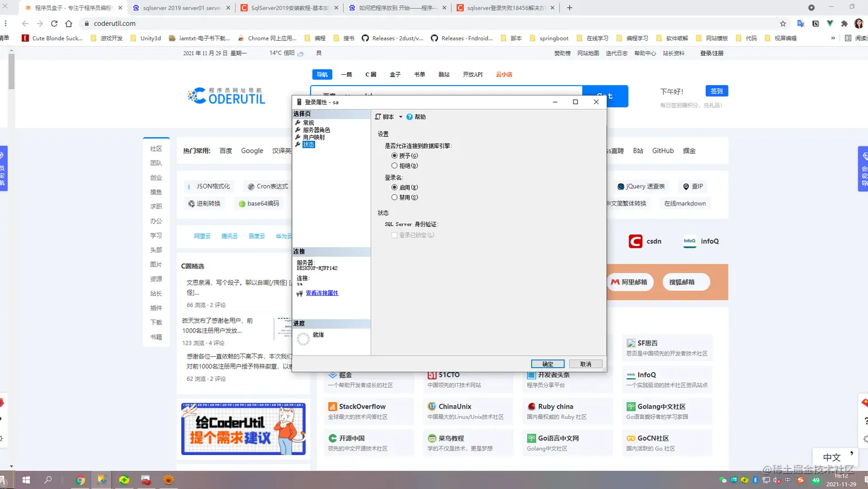Switch to the 程序员盒子 browser tab
The width and height of the screenshot is (868, 489).
coord(73,8)
